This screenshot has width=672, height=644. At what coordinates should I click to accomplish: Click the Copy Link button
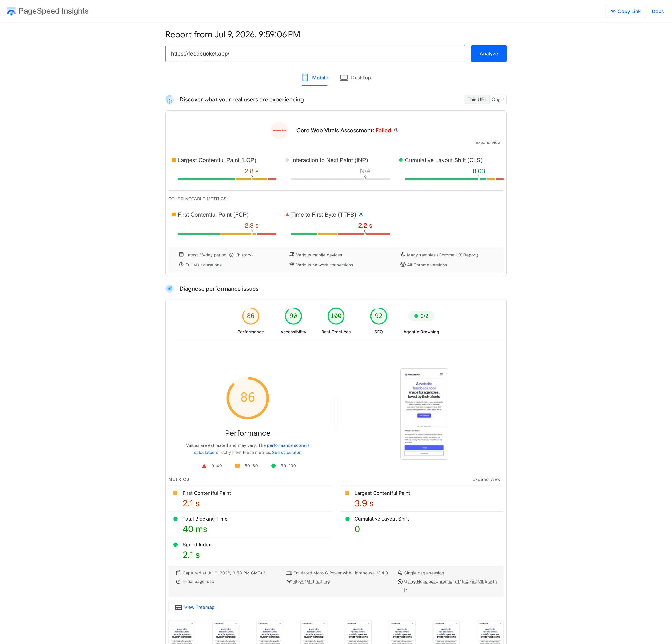pos(626,11)
